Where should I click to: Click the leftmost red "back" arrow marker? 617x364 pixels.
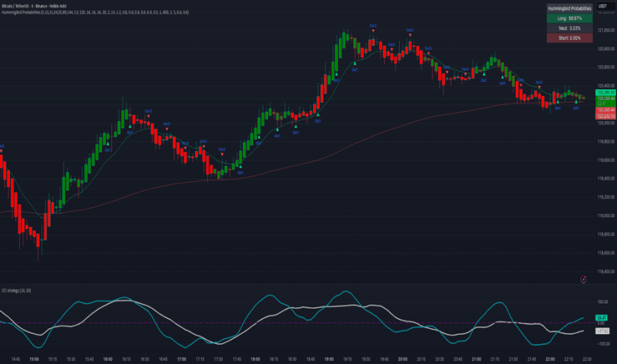(x=2, y=151)
